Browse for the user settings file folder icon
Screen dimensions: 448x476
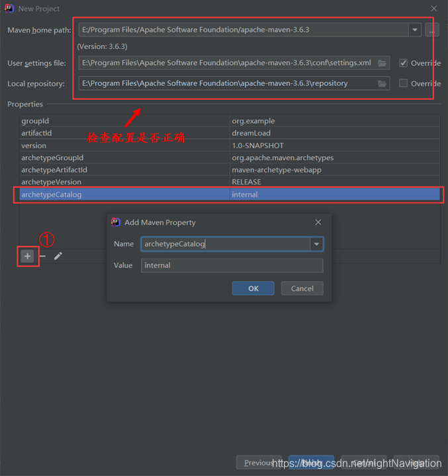click(382, 63)
